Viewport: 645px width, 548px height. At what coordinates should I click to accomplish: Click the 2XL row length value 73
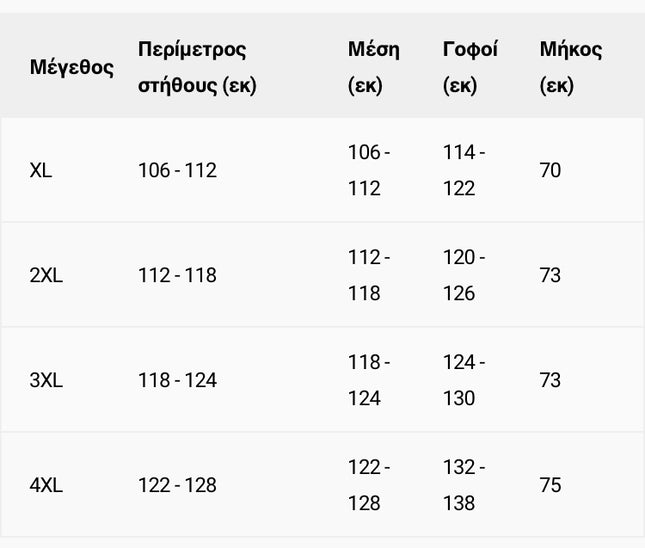pyautogui.click(x=550, y=276)
